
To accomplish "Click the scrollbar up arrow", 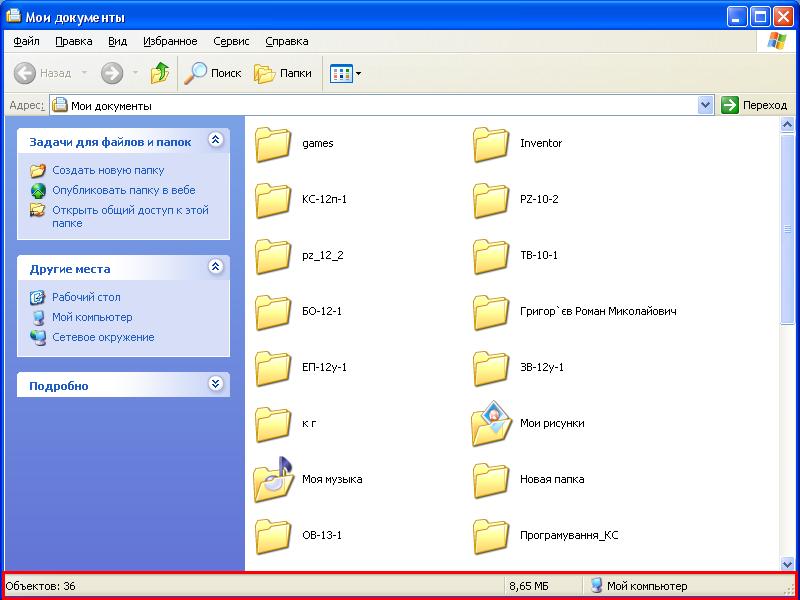I will [787, 124].
